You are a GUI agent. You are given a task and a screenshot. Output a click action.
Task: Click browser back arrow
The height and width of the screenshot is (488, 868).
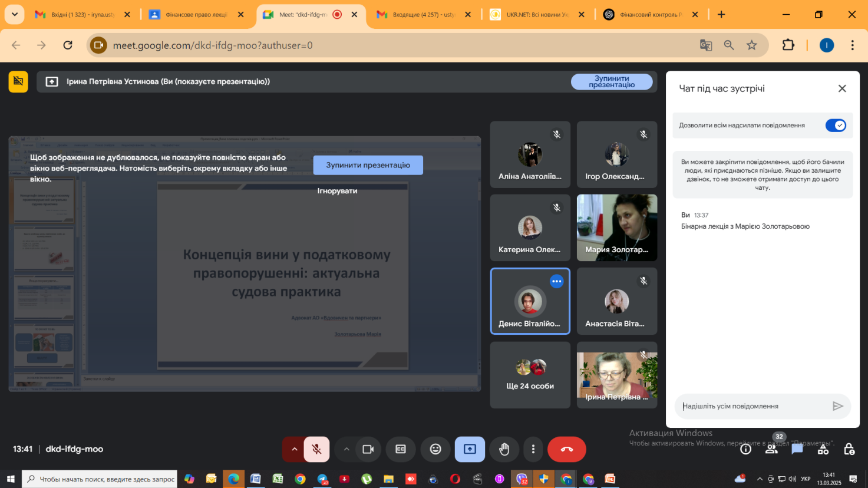(x=16, y=45)
